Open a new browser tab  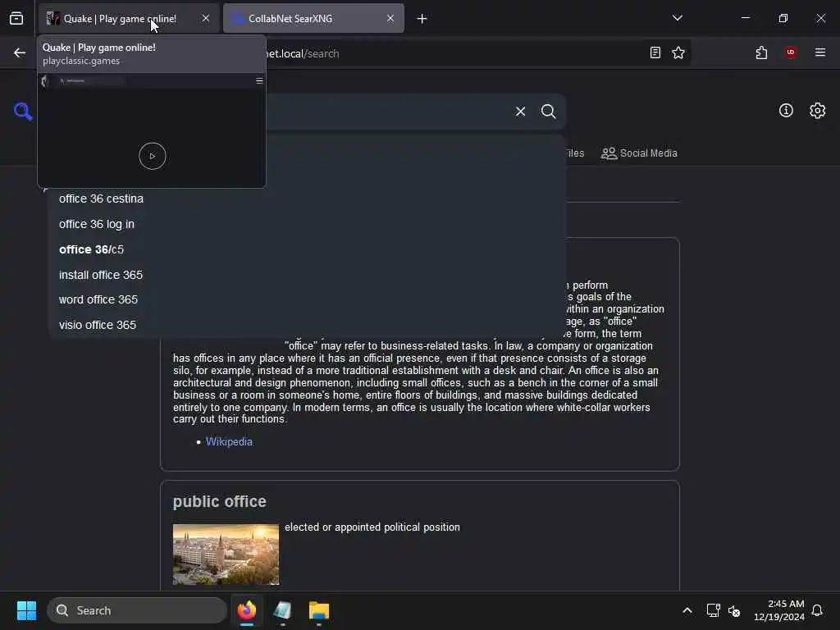(422, 19)
